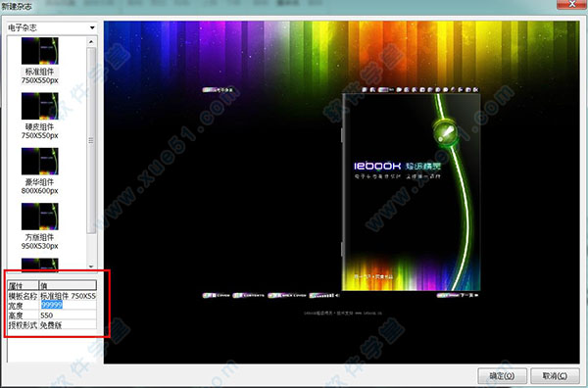Screen dimensions: 588x388
Task: Click the 属性 column header
Action: pyautogui.click(x=24, y=285)
